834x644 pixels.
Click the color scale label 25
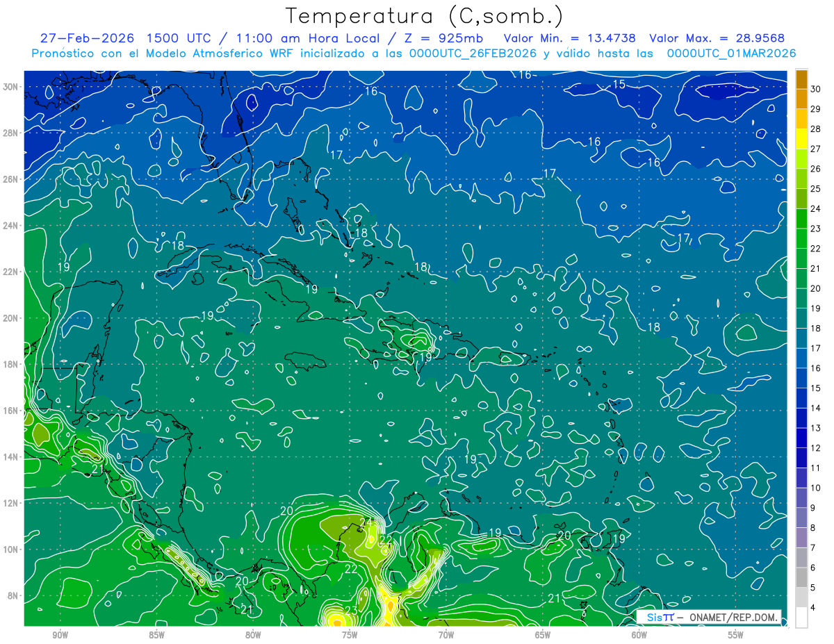pos(816,188)
